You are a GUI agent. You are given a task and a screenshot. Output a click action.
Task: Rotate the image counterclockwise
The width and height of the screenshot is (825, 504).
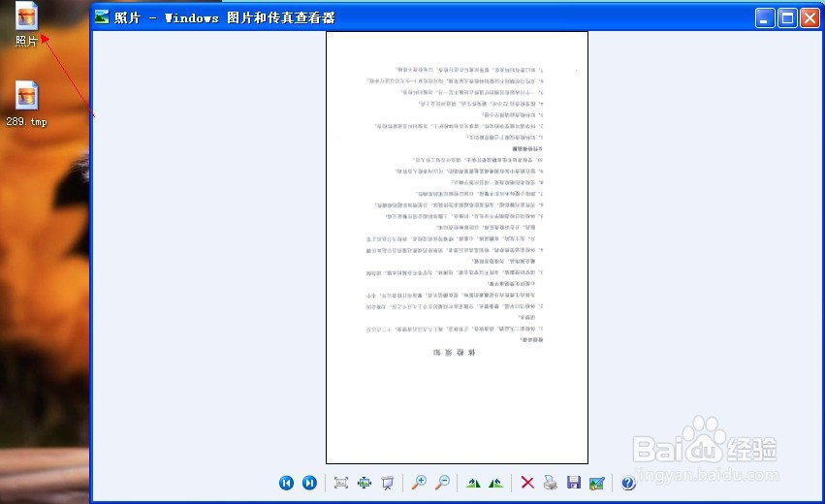click(x=495, y=483)
